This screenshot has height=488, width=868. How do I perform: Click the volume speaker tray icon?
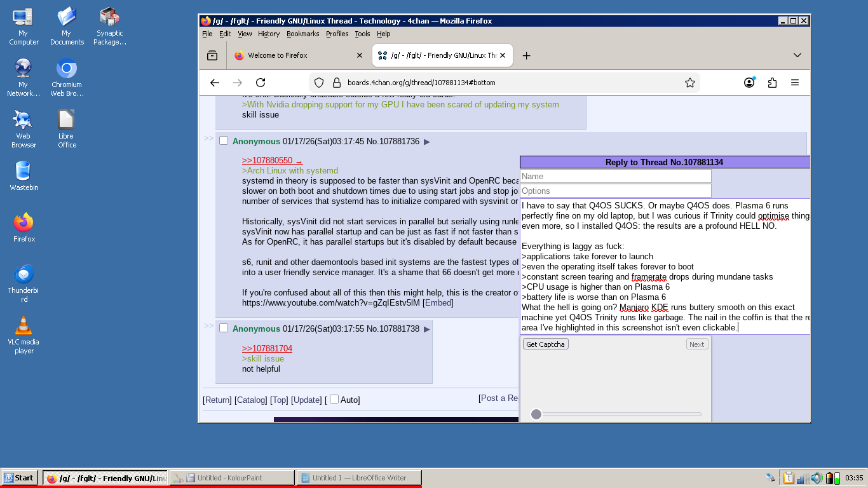[x=817, y=478]
